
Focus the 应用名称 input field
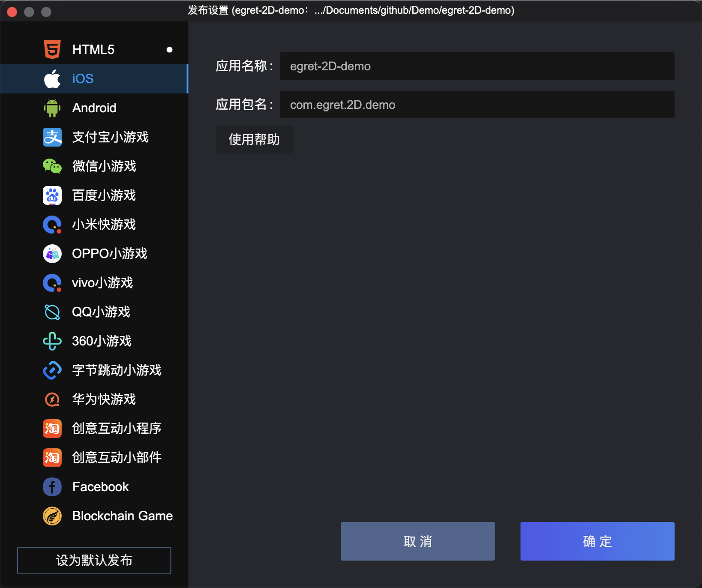click(x=477, y=66)
